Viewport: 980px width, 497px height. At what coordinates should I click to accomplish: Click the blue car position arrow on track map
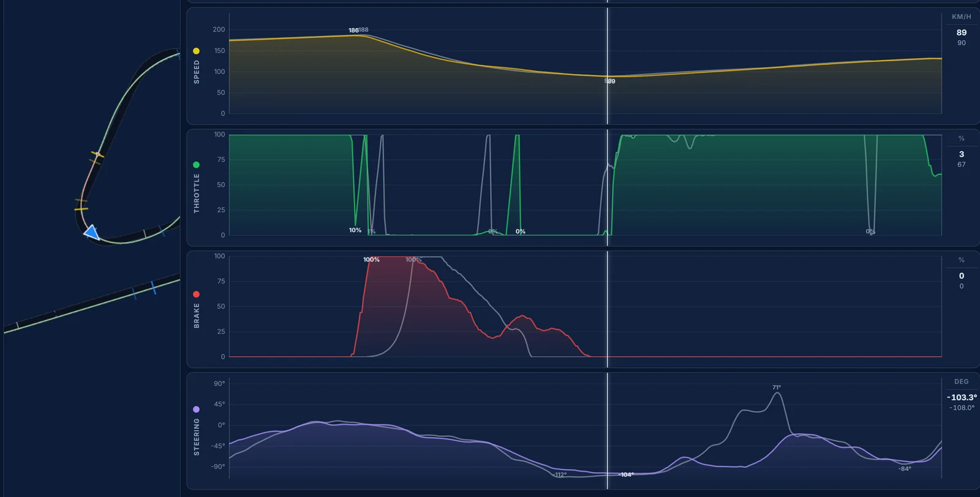click(x=92, y=232)
